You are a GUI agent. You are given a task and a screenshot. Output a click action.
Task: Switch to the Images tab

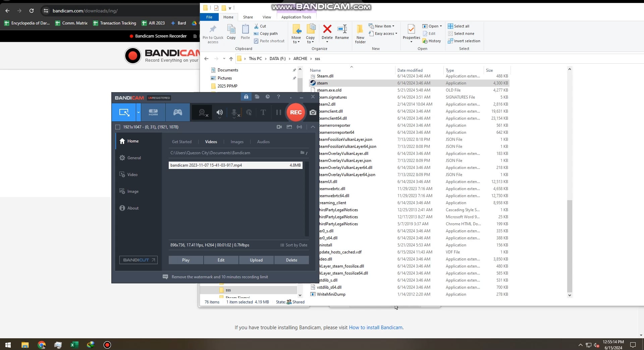[237, 142]
